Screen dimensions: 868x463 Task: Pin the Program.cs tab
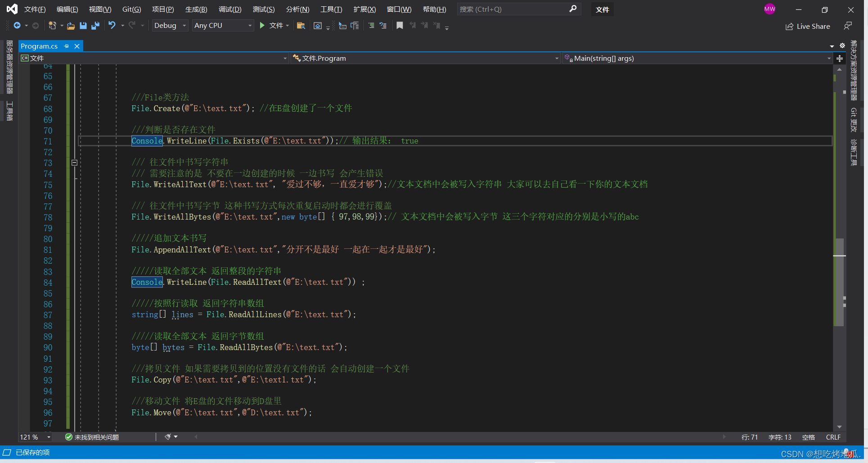point(67,46)
